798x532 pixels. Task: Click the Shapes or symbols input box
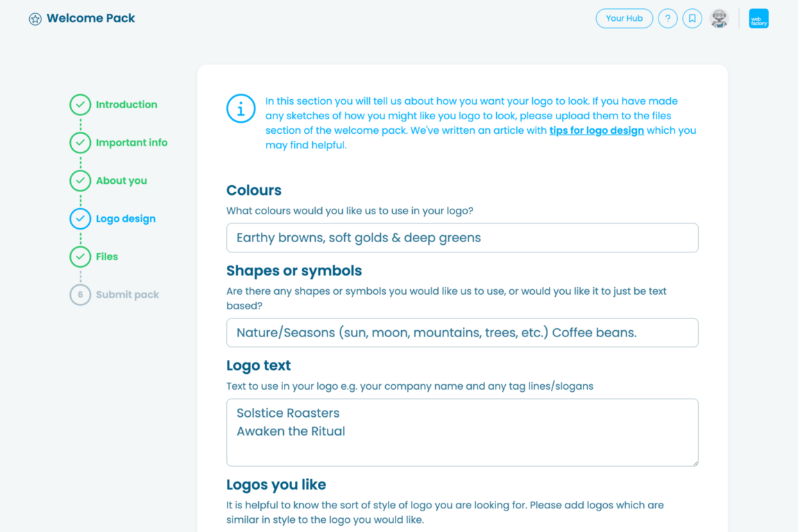pyautogui.click(x=462, y=332)
